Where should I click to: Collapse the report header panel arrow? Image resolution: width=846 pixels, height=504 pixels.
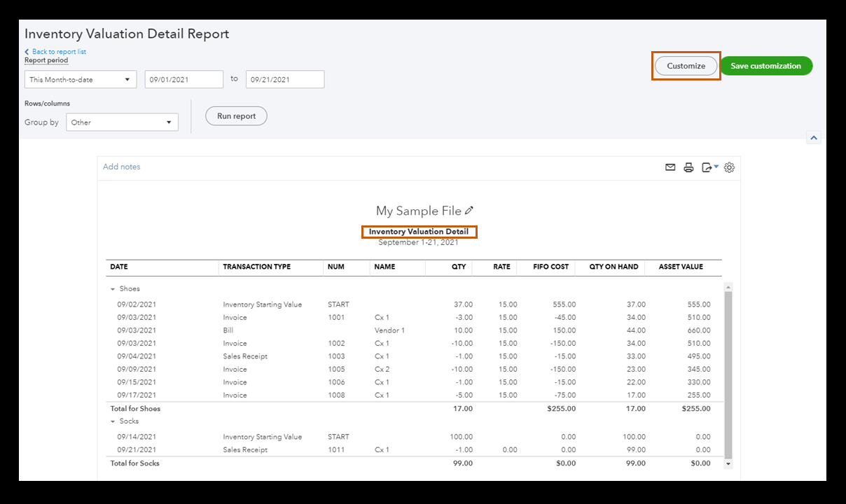tap(813, 138)
